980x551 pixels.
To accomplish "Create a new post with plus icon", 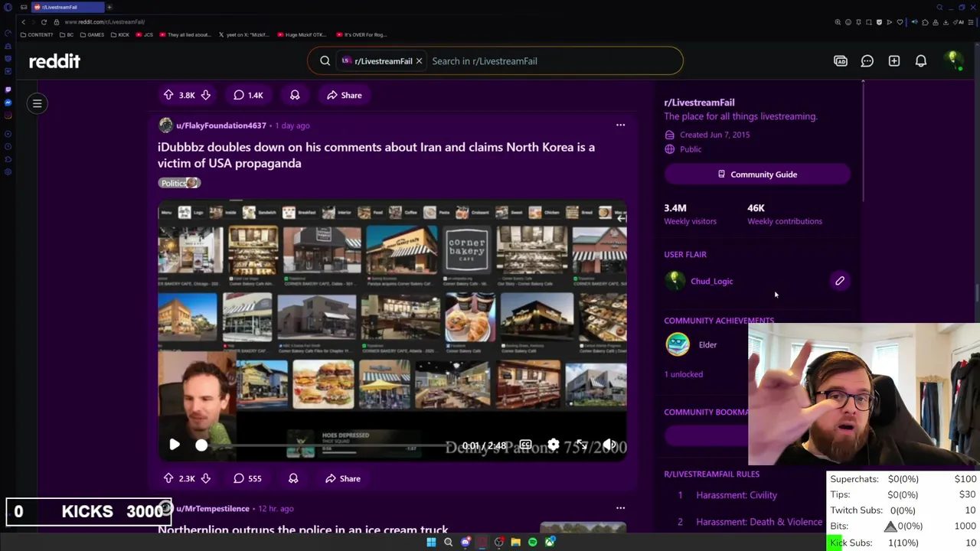I will click(894, 61).
